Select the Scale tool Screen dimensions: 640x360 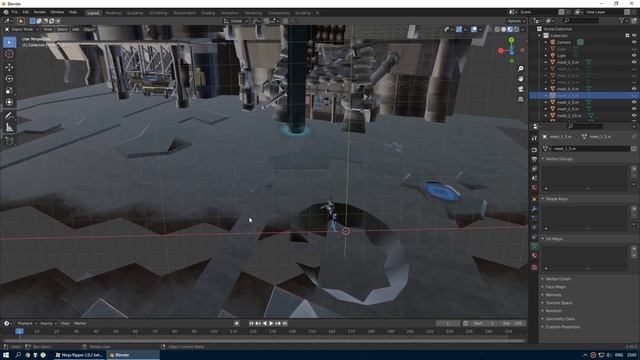click(x=9, y=91)
